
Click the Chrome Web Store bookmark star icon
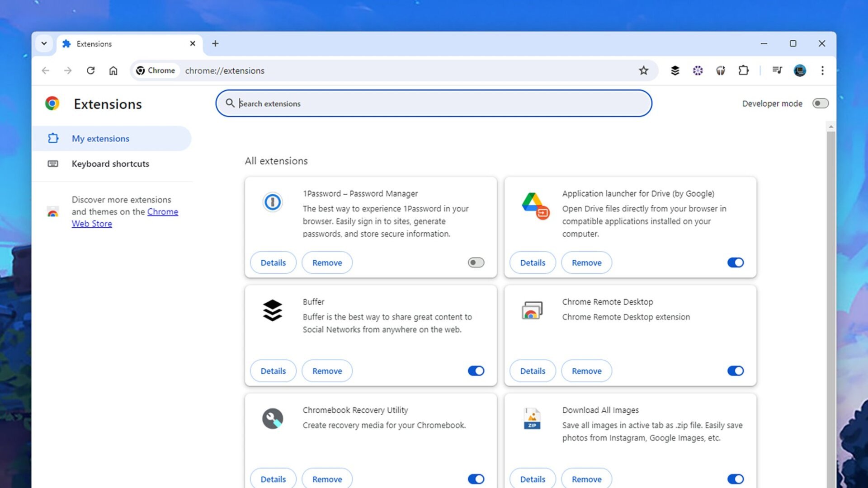pyautogui.click(x=644, y=70)
